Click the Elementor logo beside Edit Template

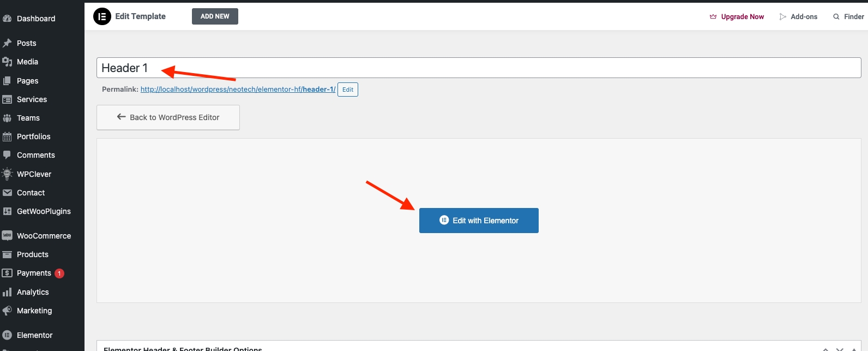(102, 16)
